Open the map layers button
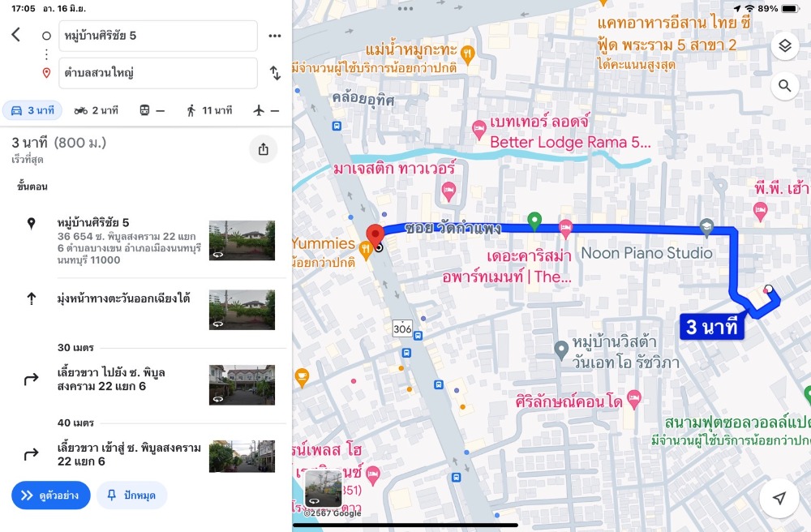Viewport: 811px width, 532px height. 784,46
